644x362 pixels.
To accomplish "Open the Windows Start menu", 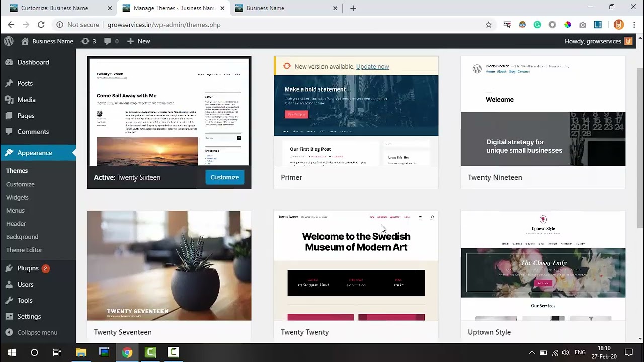I will click(12, 352).
